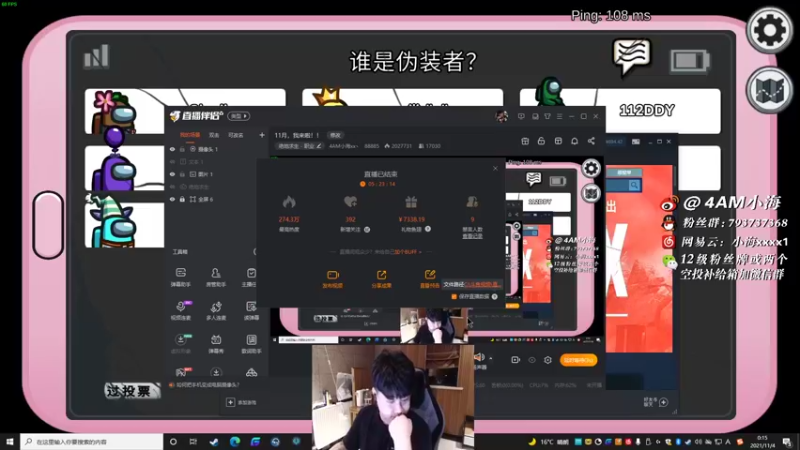Click the orange start-stream button
The height and width of the screenshot is (450, 800).
pos(578,360)
